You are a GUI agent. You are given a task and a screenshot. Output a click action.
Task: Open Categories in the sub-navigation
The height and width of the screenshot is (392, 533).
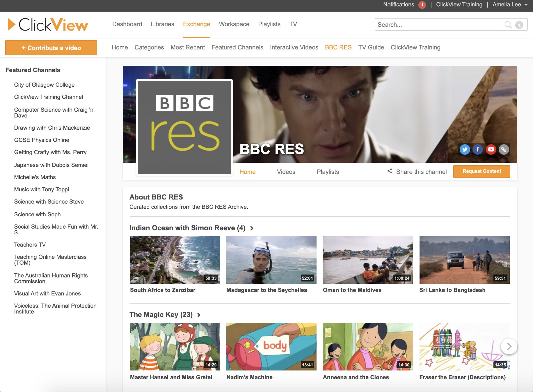[x=149, y=47]
